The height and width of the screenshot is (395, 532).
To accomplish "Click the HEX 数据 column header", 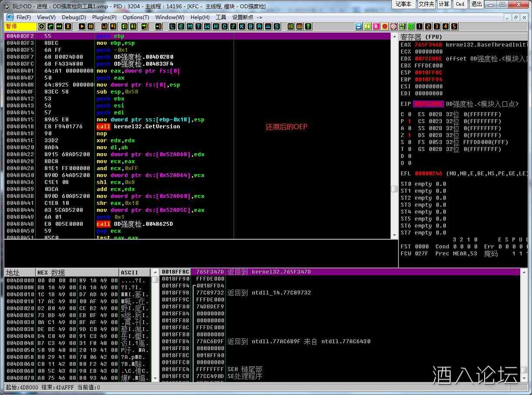I will tap(51, 273).
